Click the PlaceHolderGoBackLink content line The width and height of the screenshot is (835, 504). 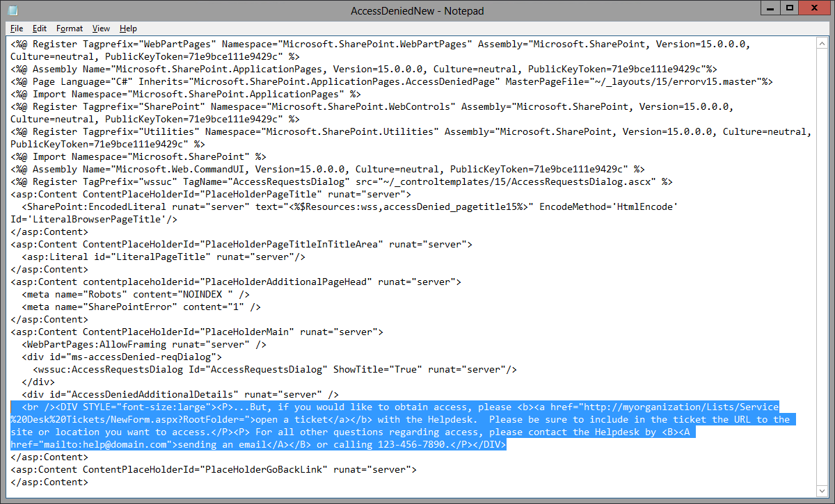pos(214,469)
